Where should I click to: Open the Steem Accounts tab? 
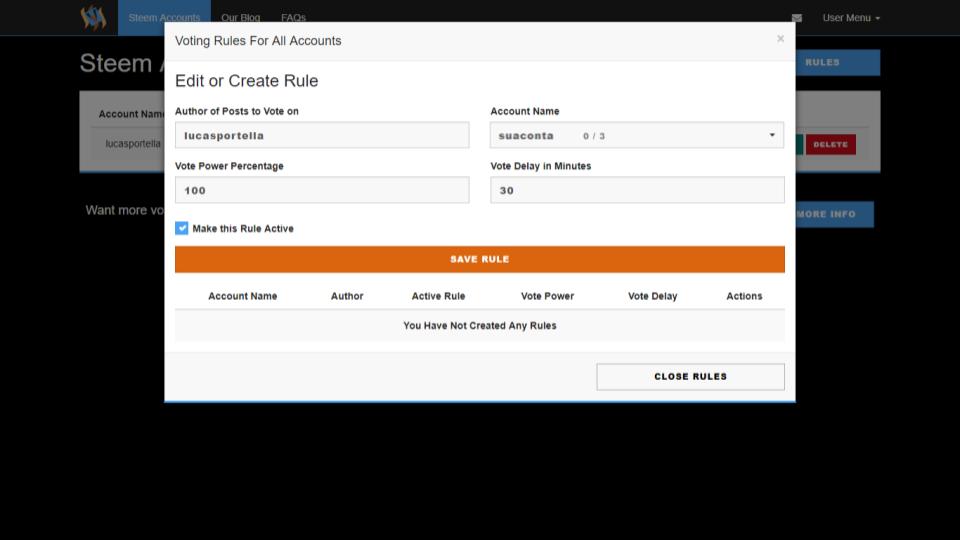tap(164, 18)
